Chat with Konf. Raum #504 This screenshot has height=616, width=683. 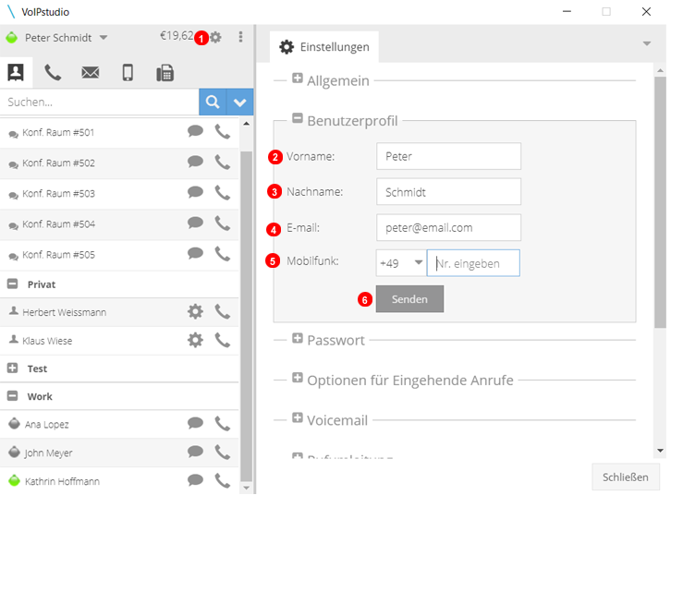(x=195, y=223)
